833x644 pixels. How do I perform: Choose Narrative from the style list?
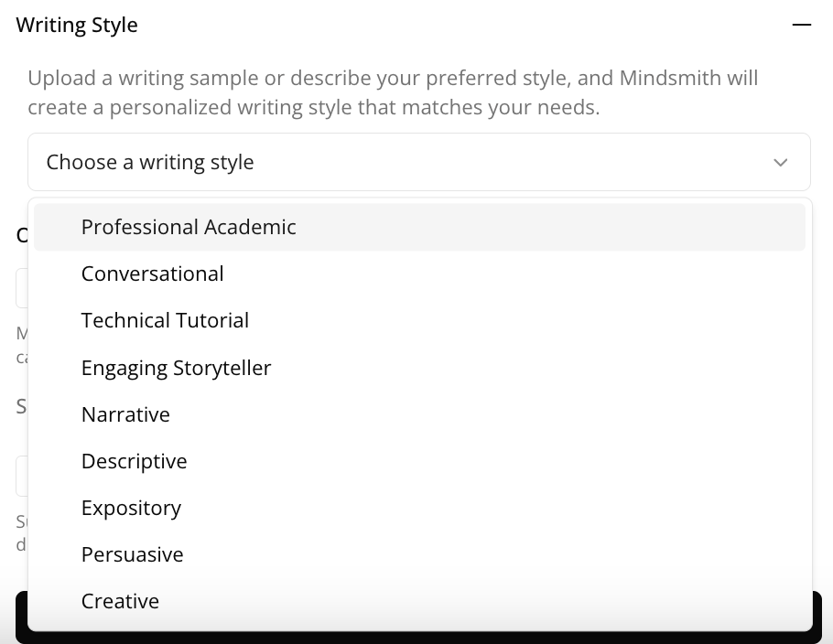[125, 414]
